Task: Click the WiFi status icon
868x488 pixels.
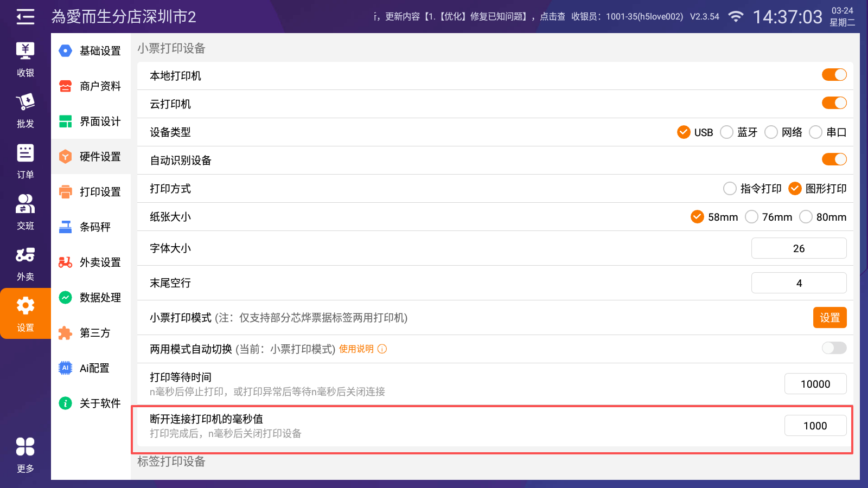Action: click(x=736, y=17)
